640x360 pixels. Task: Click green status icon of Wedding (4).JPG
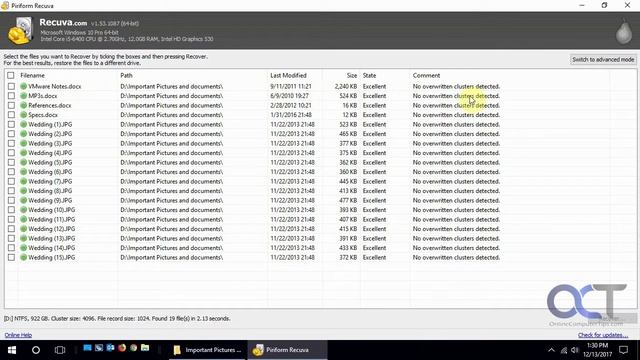[x=24, y=153]
